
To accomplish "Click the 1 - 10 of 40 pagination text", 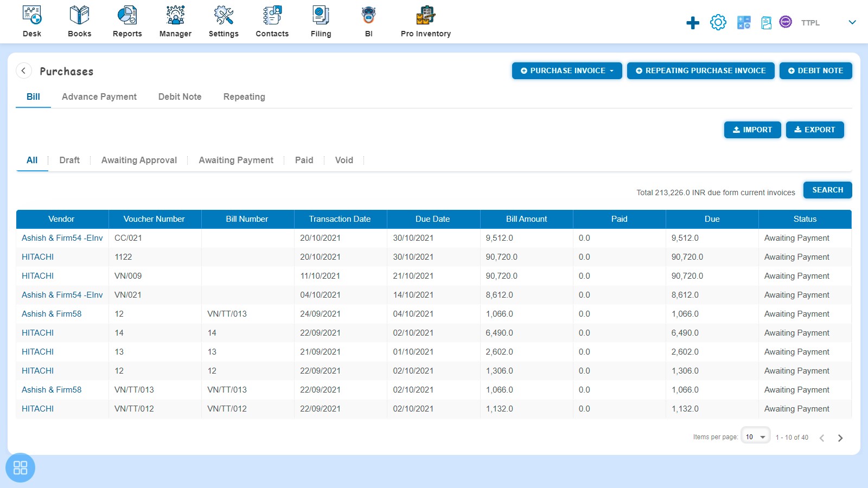I will (x=792, y=438).
